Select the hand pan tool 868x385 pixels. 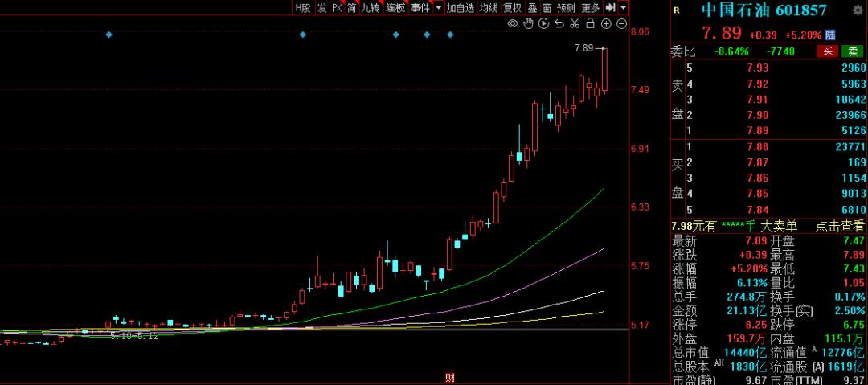click(x=528, y=24)
